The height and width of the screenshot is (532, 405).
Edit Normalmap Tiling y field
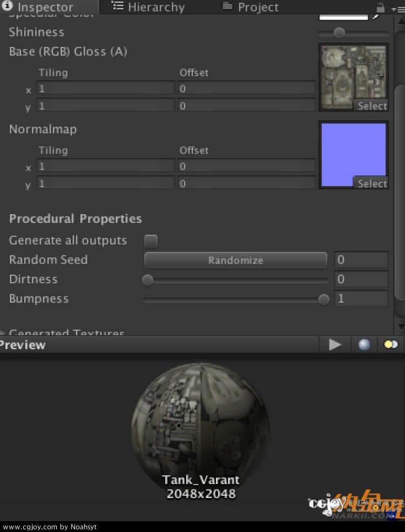(106, 183)
